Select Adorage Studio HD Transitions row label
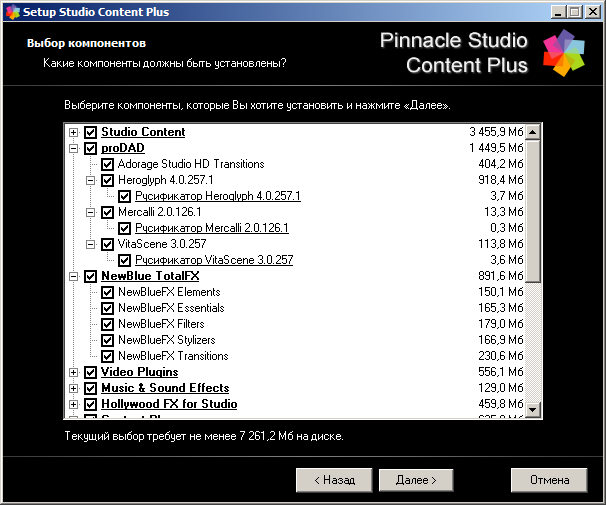This screenshot has height=505, width=606. click(x=191, y=164)
